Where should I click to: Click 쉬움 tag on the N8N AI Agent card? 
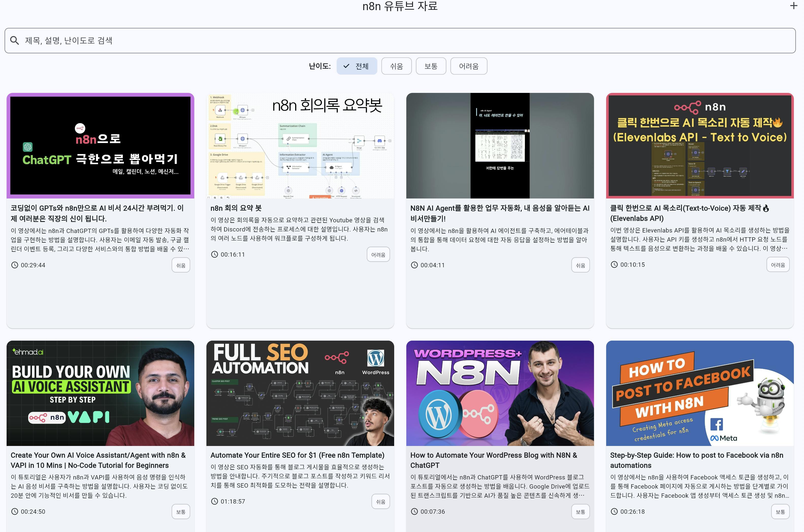pyautogui.click(x=580, y=265)
